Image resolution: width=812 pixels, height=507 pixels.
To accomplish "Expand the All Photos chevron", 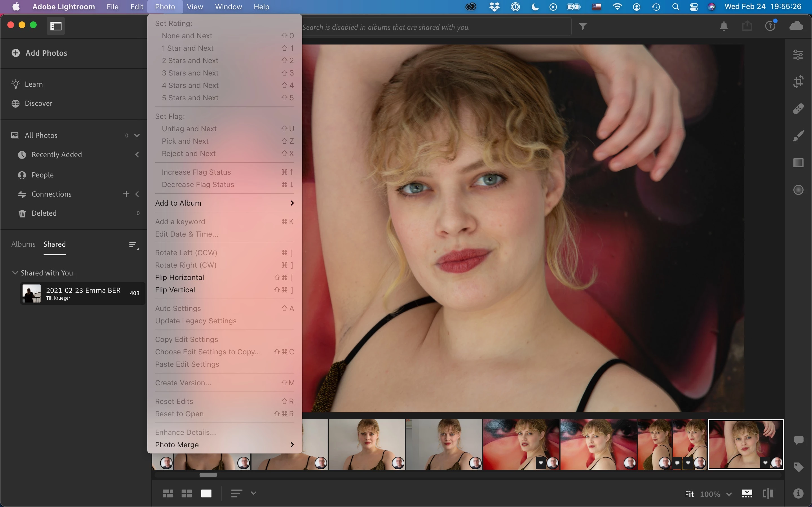I will [x=137, y=135].
